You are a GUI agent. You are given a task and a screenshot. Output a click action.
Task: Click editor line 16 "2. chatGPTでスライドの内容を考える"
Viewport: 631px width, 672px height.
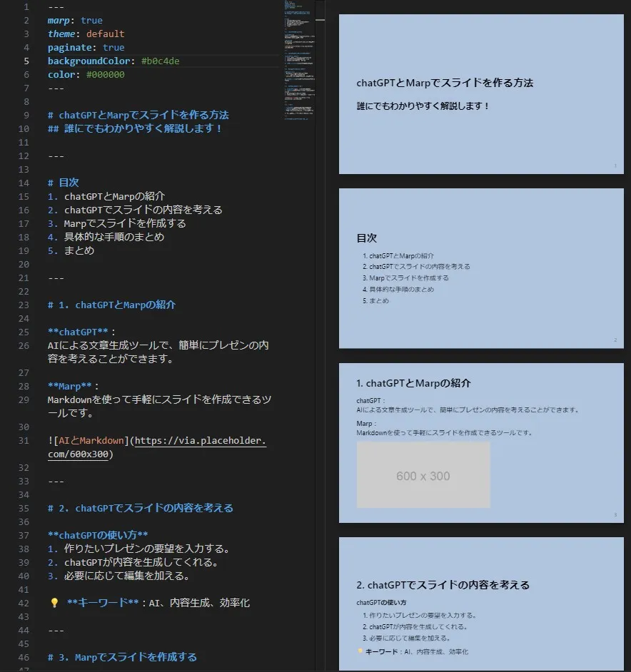point(135,210)
